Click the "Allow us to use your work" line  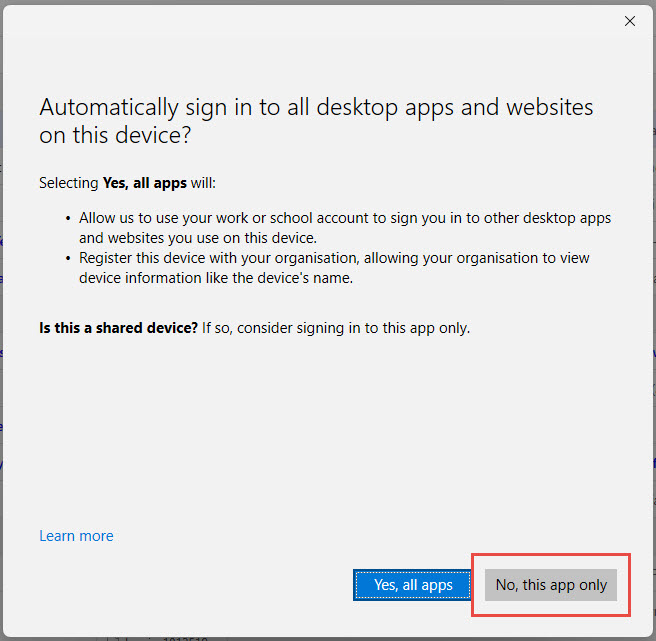(x=345, y=218)
